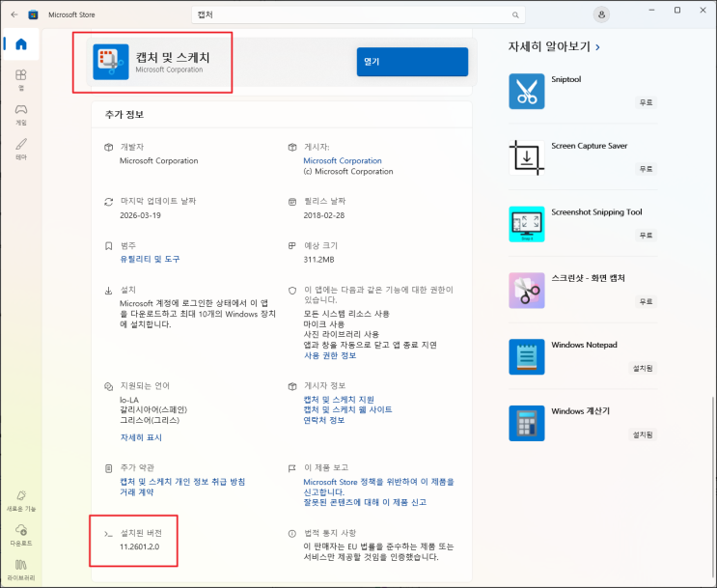
Task: Click estimated size value 311.2MB
Action: click(318, 260)
